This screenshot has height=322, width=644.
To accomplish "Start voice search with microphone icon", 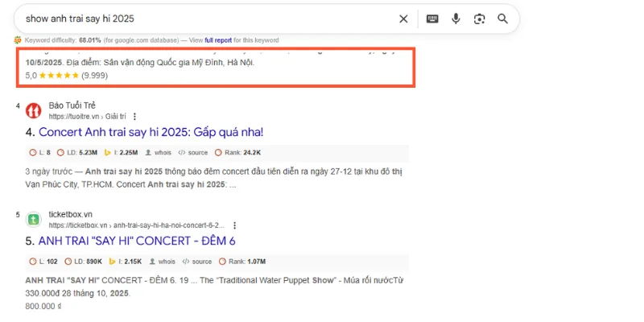I will click(456, 19).
